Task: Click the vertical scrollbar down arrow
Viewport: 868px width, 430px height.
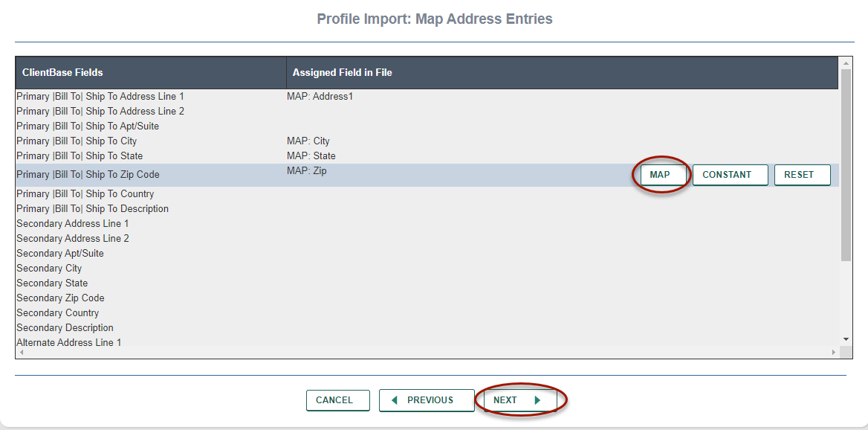Action: 846,338
